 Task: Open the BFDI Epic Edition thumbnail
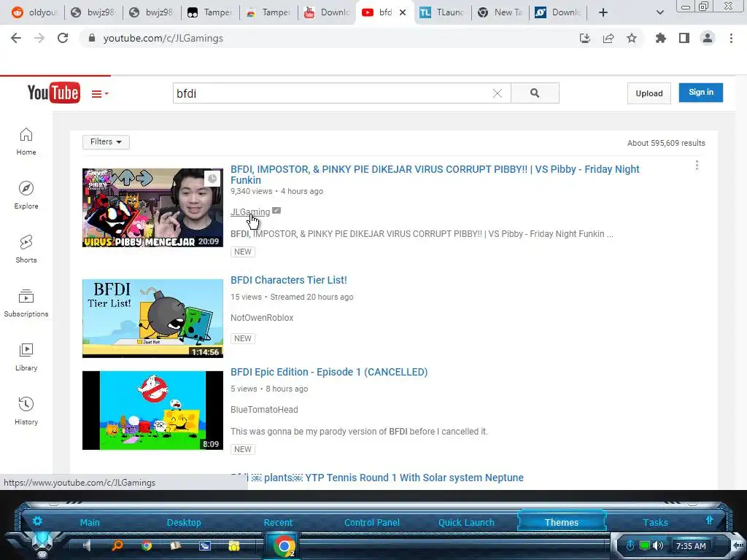152,411
